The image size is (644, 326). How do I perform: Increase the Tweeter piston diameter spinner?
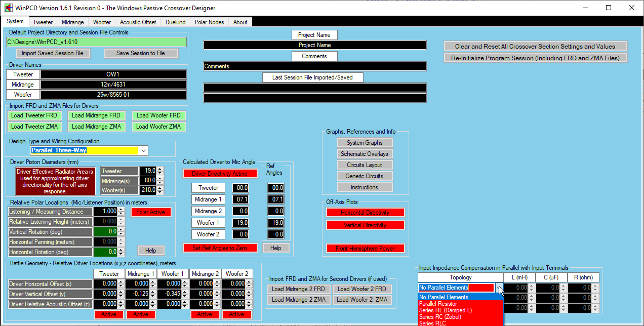(160, 169)
